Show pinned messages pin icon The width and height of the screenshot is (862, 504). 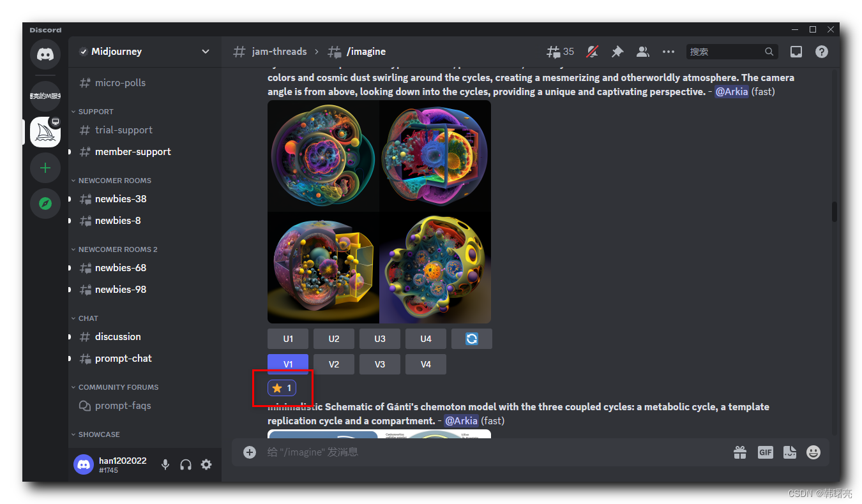pyautogui.click(x=617, y=52)
